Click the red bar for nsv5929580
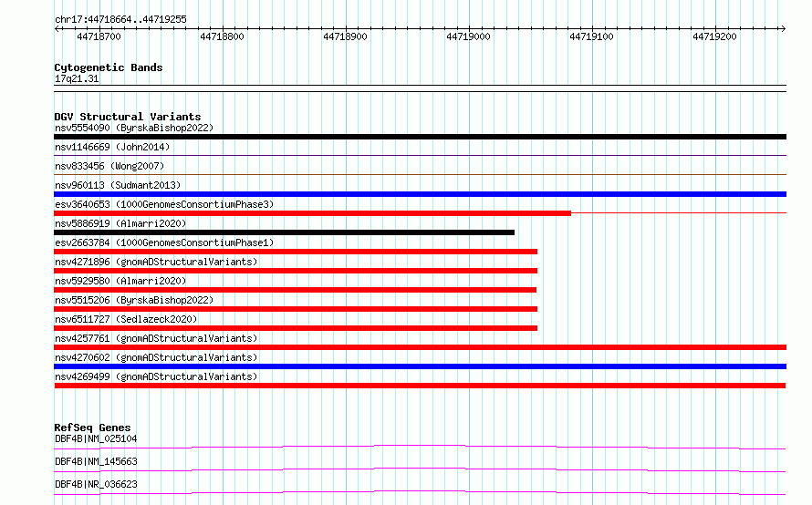This screenshot has width=812, height=505. pos(296,290)
